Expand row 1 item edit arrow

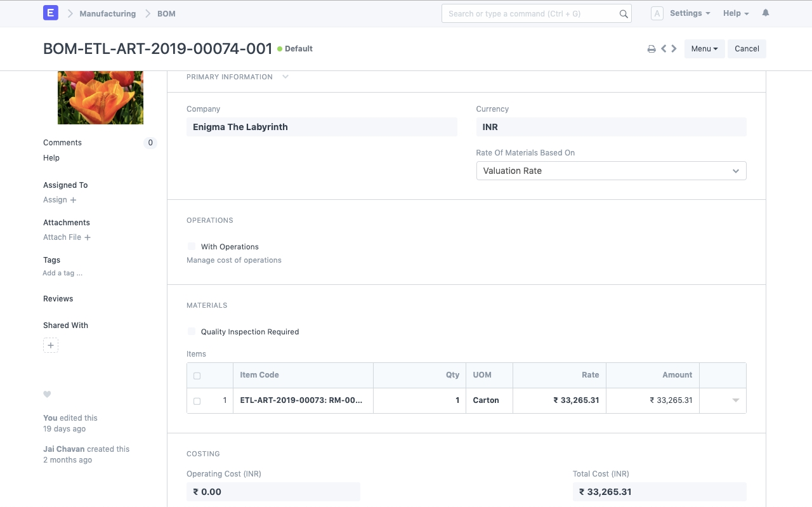pyautogui.click(x=736, y=400)
